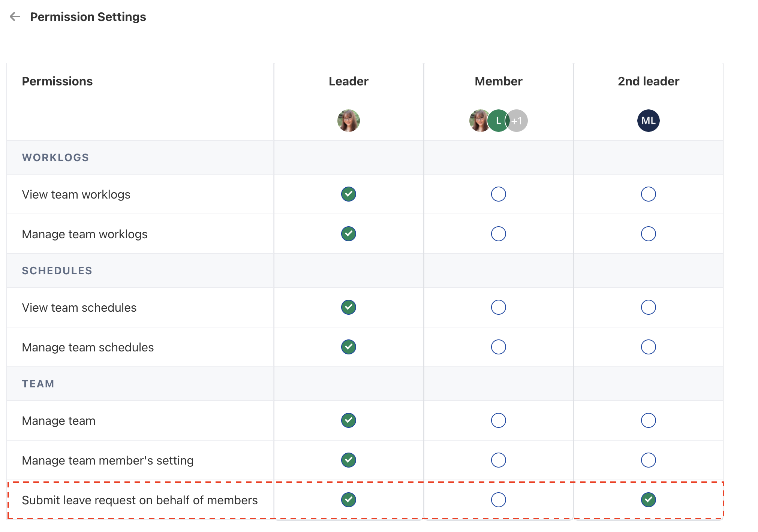Enable View team schedules for Member
The width and height of the screenshot is (758, 532).
498,307
